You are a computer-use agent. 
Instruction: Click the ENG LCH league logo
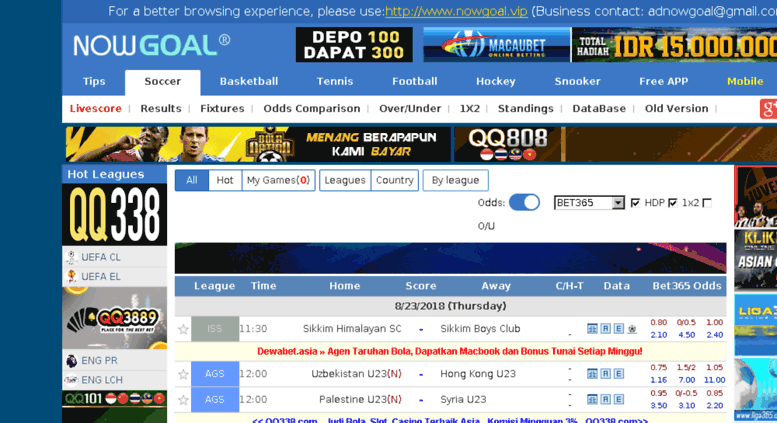click(x=71, y=380)
